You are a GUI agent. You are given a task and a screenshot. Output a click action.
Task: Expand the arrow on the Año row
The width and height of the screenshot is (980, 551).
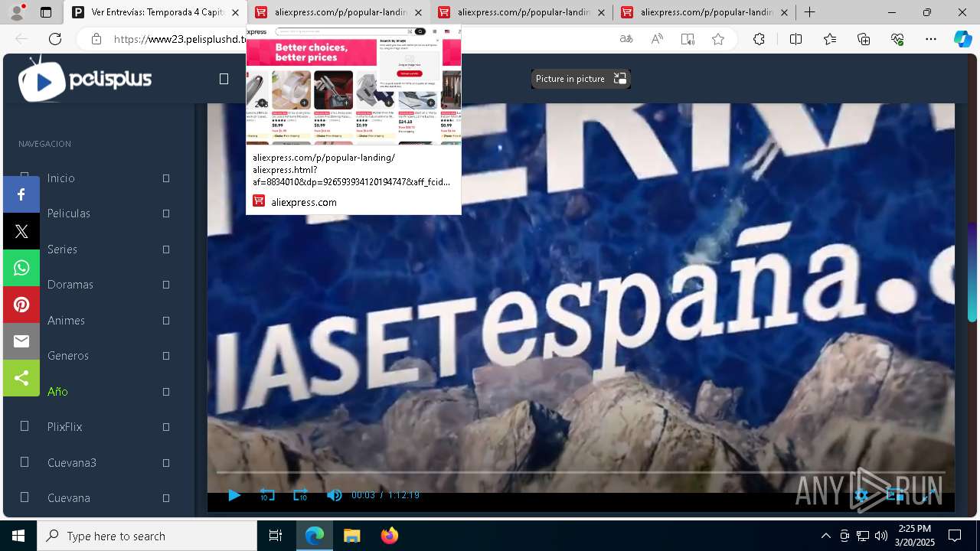point(166,392)
